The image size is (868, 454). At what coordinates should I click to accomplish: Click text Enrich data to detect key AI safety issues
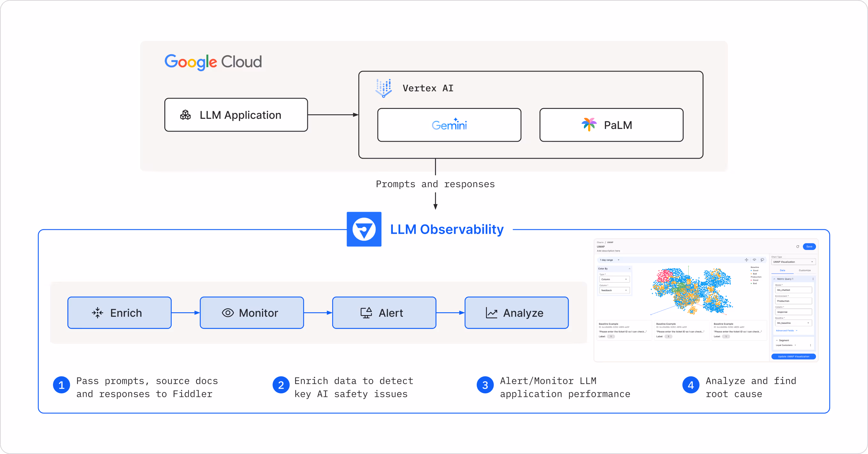pos(354,387)
